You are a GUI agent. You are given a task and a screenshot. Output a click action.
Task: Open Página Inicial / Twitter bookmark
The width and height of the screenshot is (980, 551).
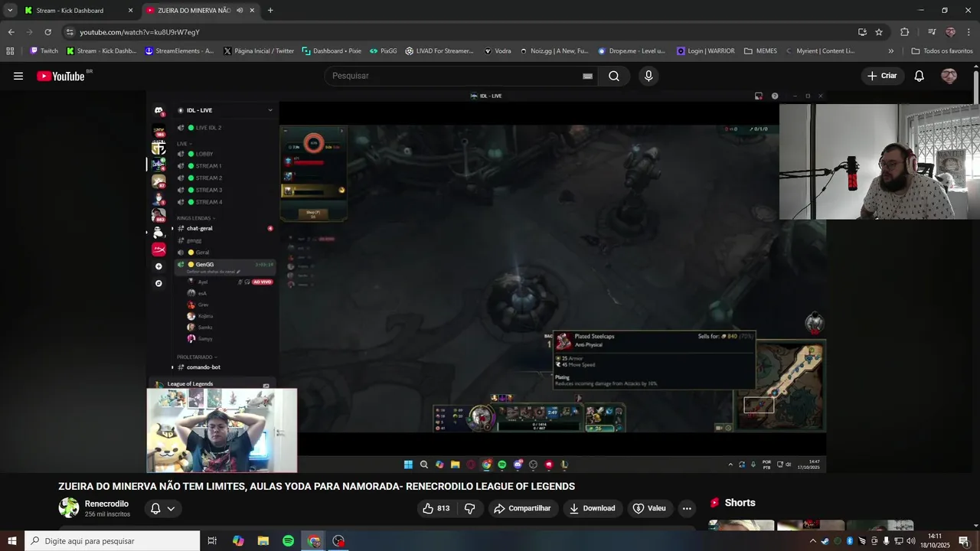[259, 51]
